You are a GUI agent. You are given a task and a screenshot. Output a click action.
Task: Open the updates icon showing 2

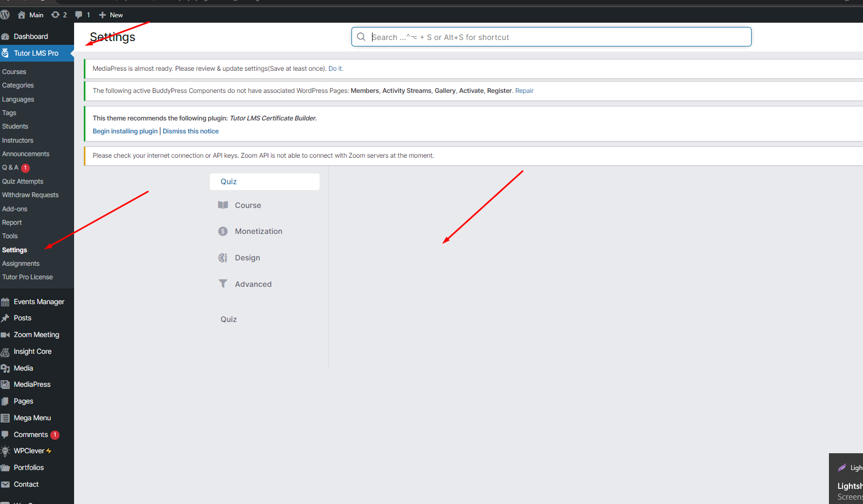(x=55, y=15)
